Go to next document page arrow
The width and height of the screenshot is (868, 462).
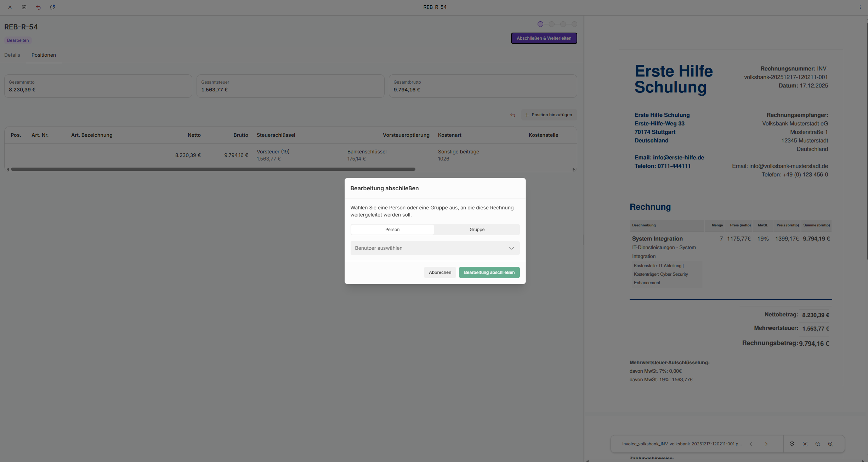pos(766,444)
